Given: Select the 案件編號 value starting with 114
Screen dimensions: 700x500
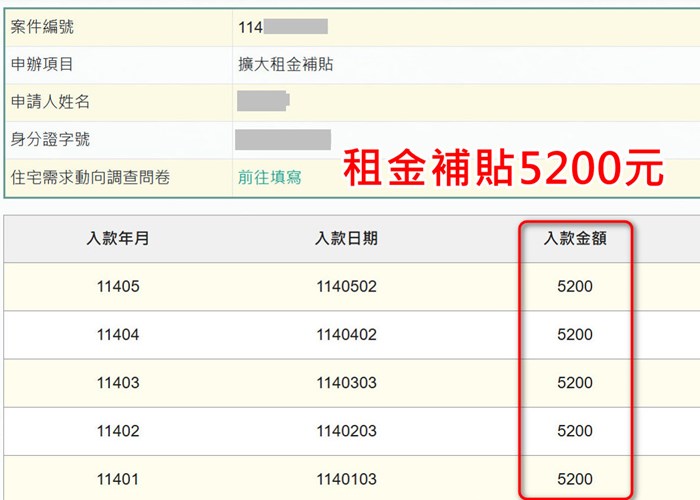Looking at the screenshot, I should [283, 26].
